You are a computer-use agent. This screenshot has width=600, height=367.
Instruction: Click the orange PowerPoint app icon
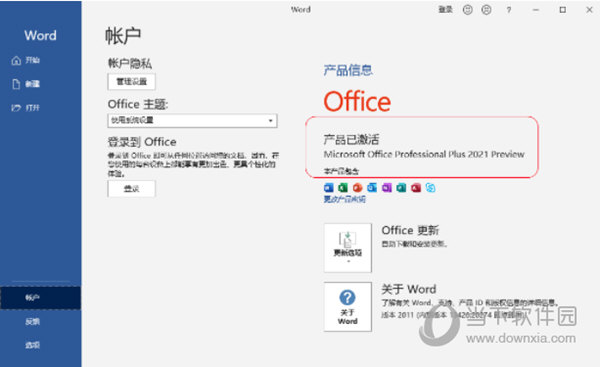[357, 188]
